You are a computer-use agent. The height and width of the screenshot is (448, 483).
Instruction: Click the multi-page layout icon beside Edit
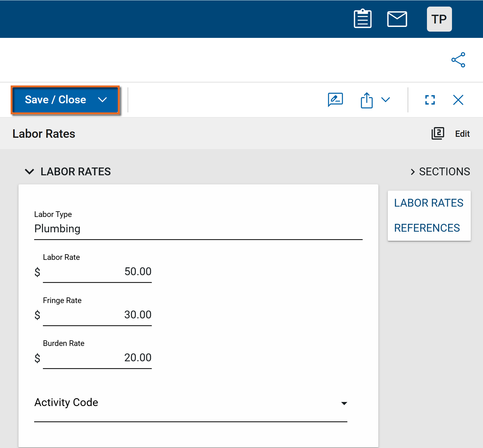438,134
